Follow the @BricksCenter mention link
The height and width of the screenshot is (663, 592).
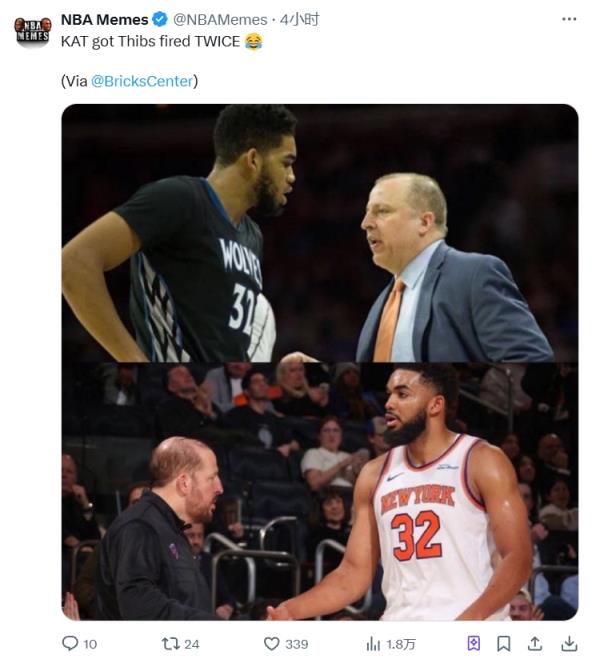tap(142, 81)
